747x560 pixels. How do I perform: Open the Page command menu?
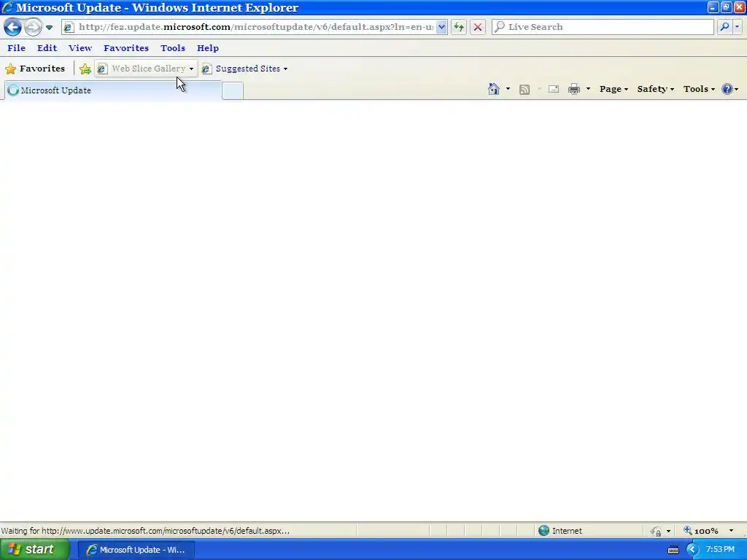[x=614, y=89]
